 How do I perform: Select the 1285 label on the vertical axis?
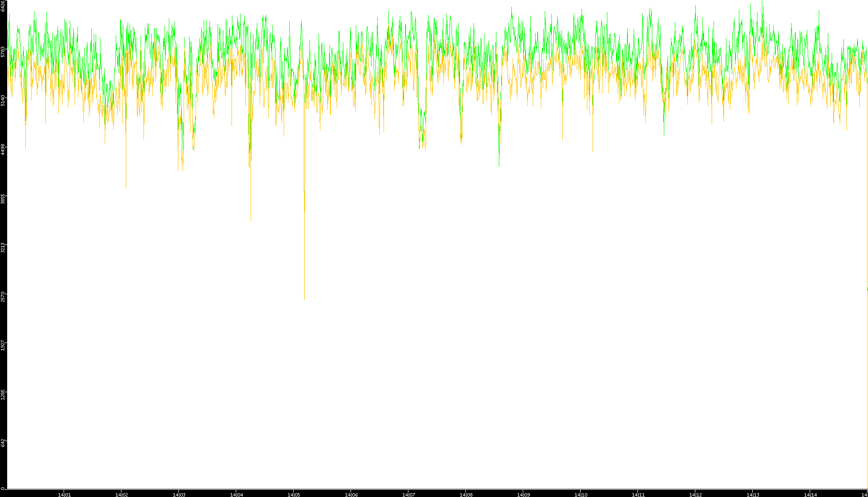(x=3, y=395)
